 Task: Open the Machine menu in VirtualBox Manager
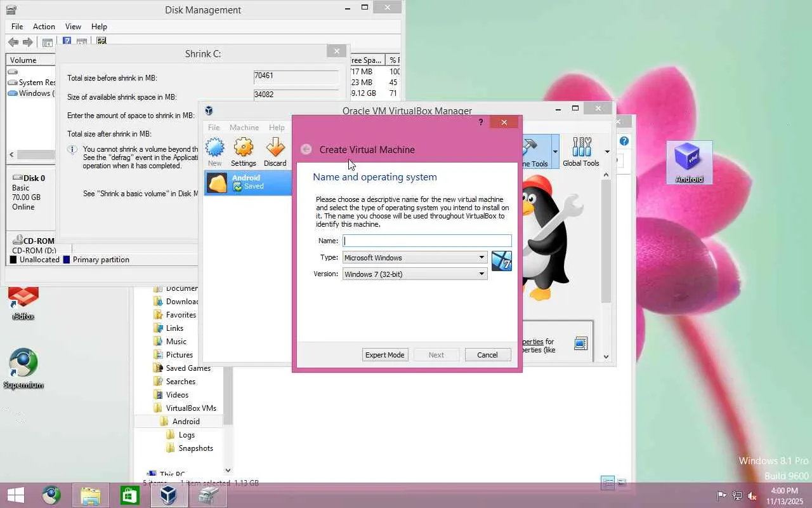(x=244, y=128)
